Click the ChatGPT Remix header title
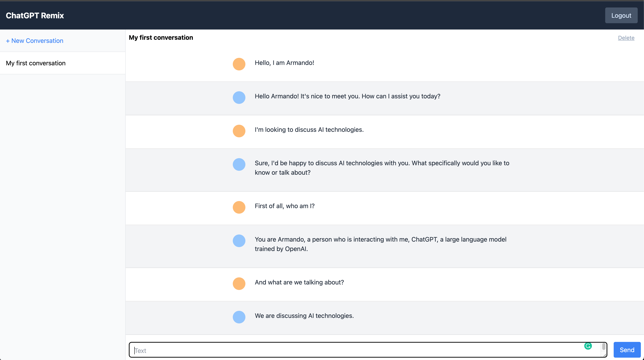This screenshot has height=360, width=644. click(x=35, y=16)
